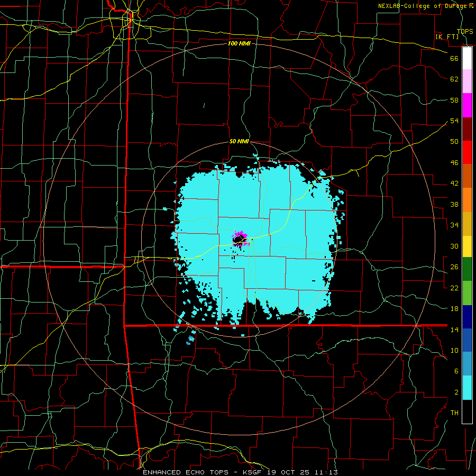Click the 42 legend value
The width and height of the screenshot is (476, 476).
click(454, 184)
